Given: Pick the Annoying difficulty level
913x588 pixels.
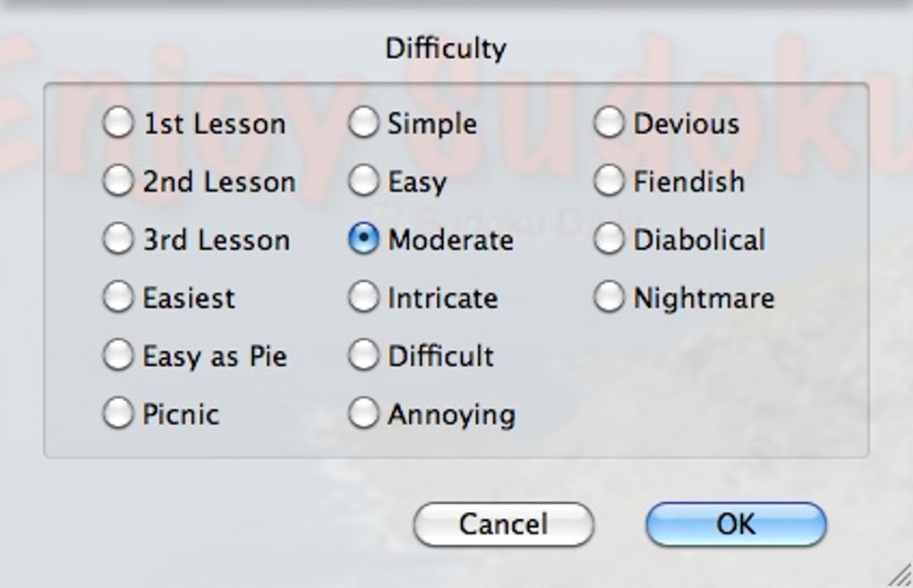Looking at the screenshot, I should (363, 413).
